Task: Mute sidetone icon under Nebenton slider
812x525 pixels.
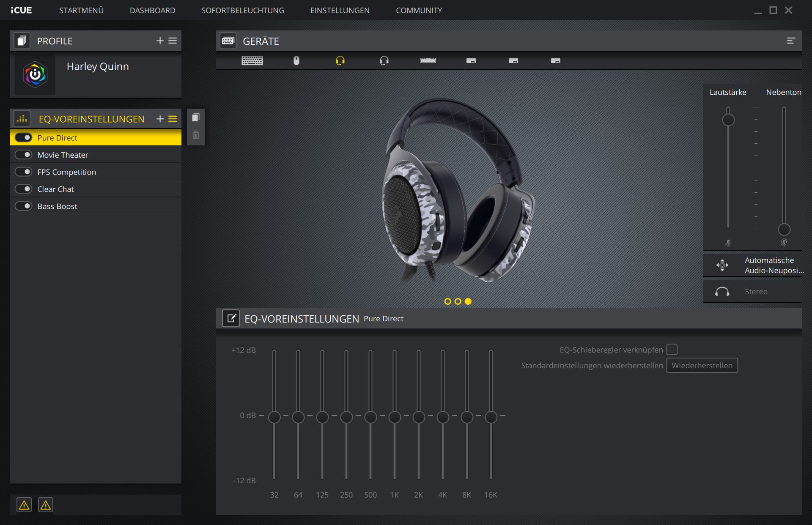Action: pyautogui.click(x=784, y=243)
